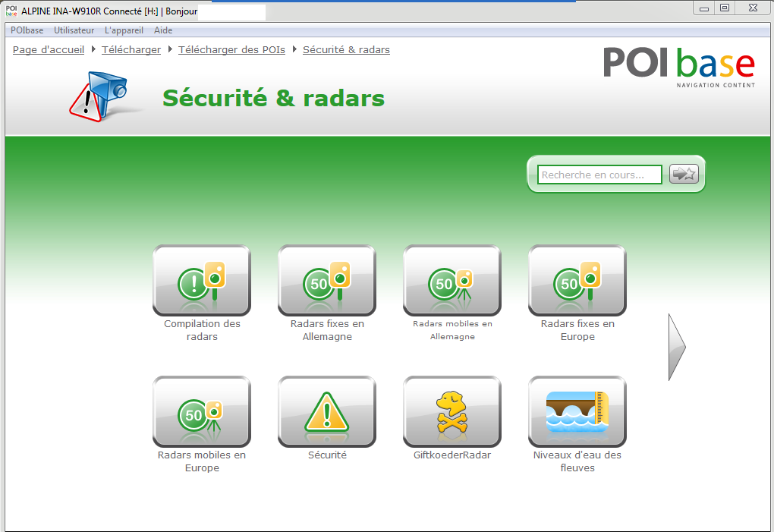The width and height of the screenshot is (774, 532).
Task: Click the search input field
Action: (x=599, y=175)
